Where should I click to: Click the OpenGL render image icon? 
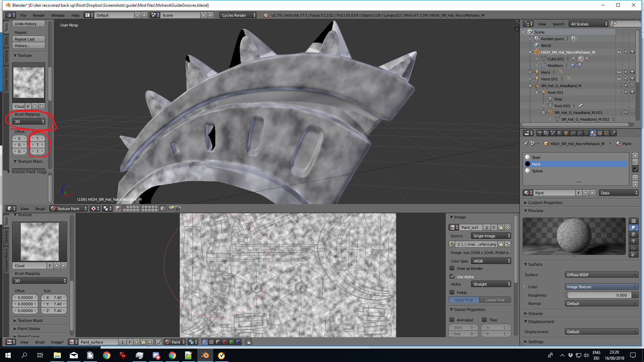coord(171,208)
